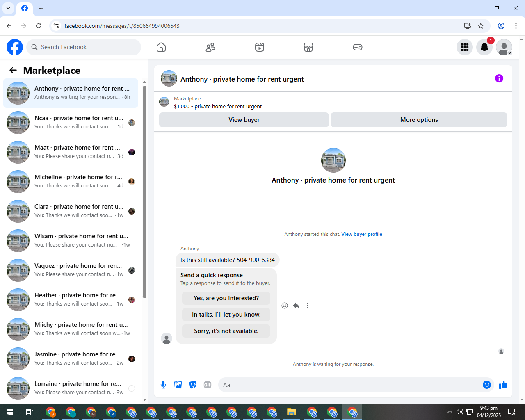Open Wisam conversation in list

(x=71, y=241)
